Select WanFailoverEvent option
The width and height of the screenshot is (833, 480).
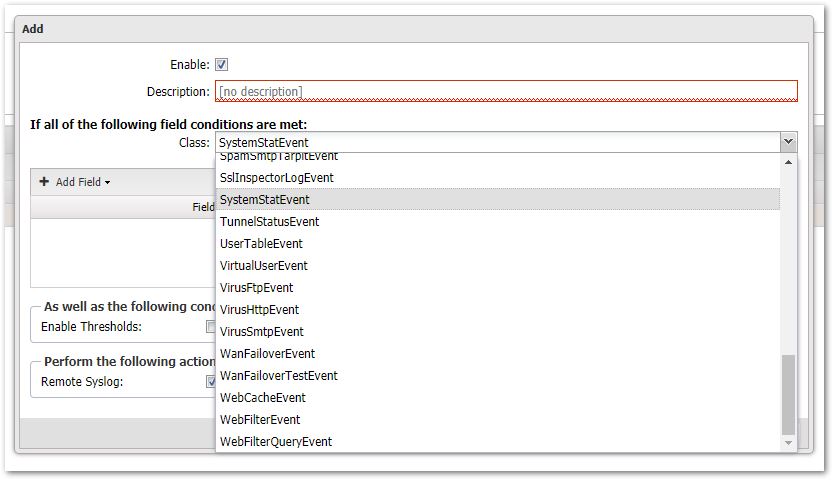click(x=267, y=354)
